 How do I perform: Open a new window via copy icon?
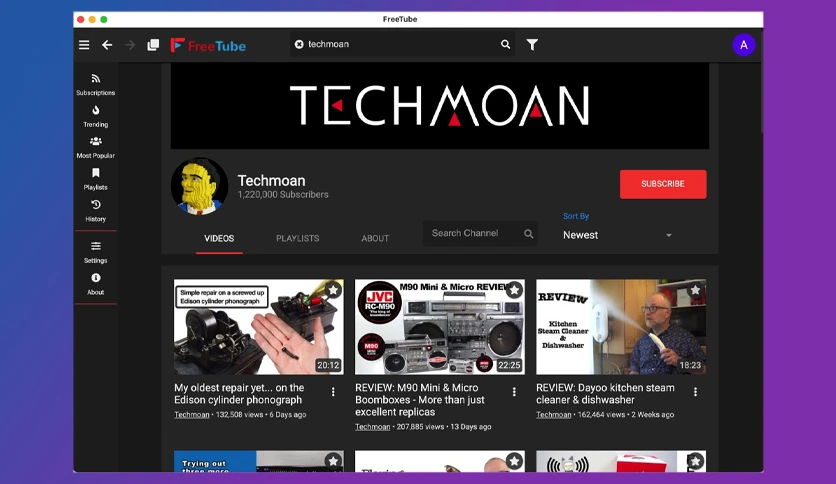153,45
